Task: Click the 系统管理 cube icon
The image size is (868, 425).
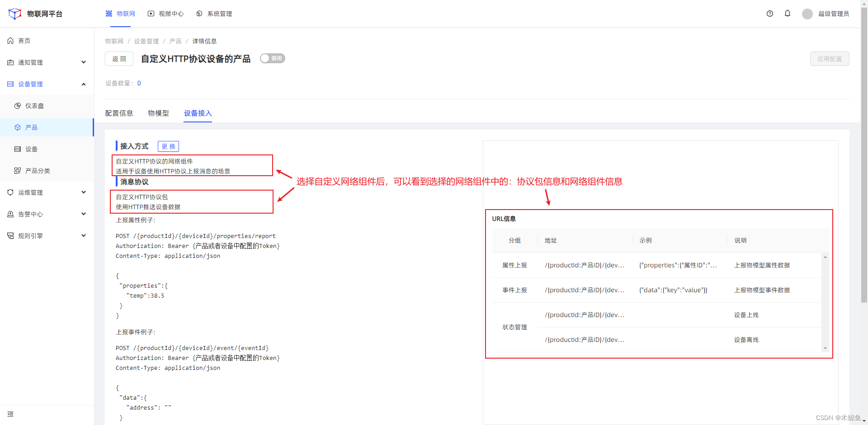Action: click(199, 14)
